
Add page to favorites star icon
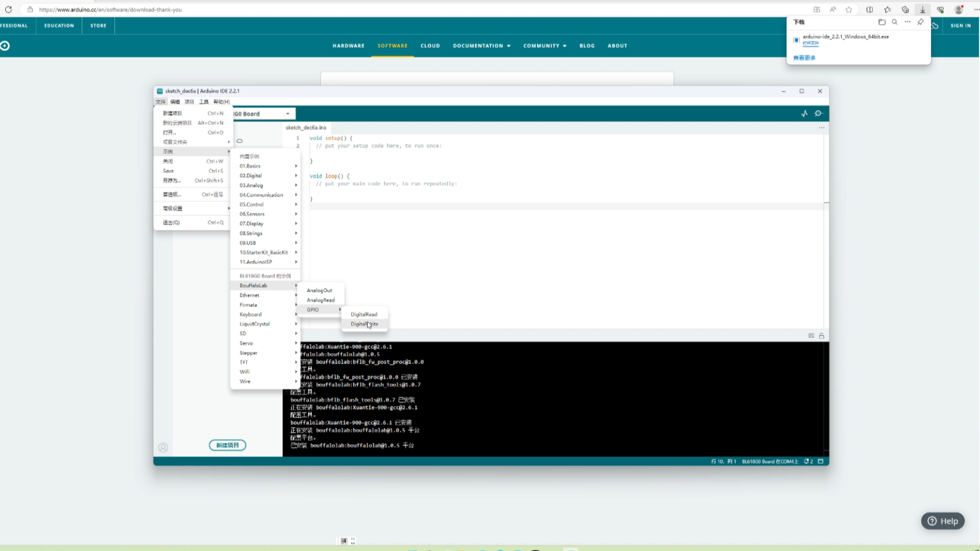point(849,9)
